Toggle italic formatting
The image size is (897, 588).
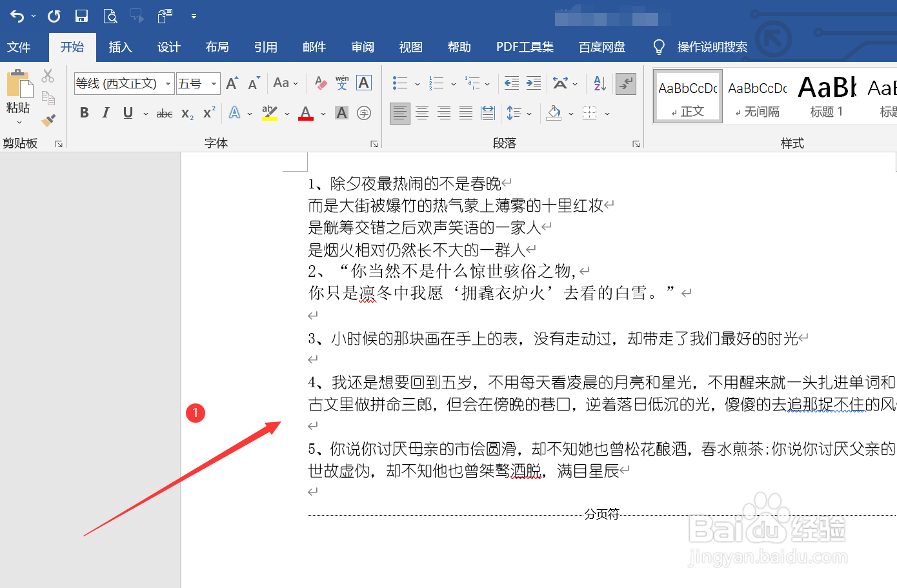pyautogui.click(x=106, y=113)
